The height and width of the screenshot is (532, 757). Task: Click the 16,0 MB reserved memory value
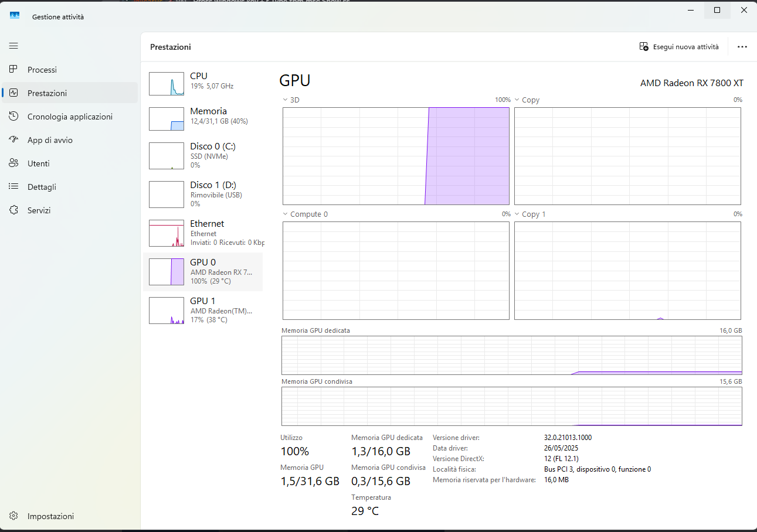click(556, 480)
